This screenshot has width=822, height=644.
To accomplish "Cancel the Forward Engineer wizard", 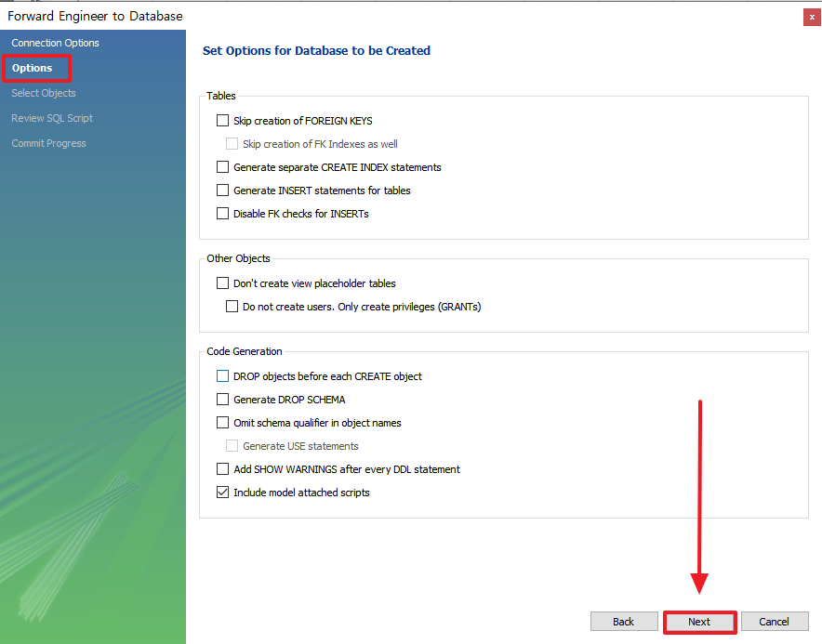I will 775,622.
